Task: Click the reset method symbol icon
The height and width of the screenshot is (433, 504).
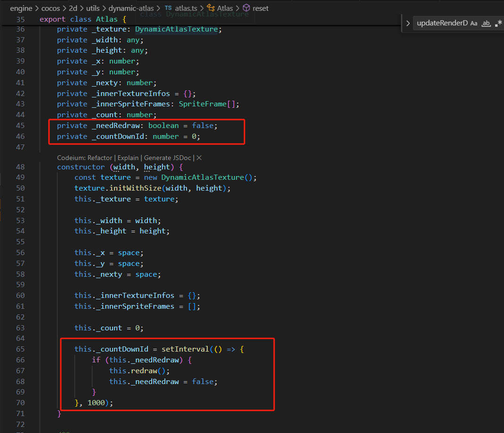Action: pyautogui.click(x=246, y=8)
